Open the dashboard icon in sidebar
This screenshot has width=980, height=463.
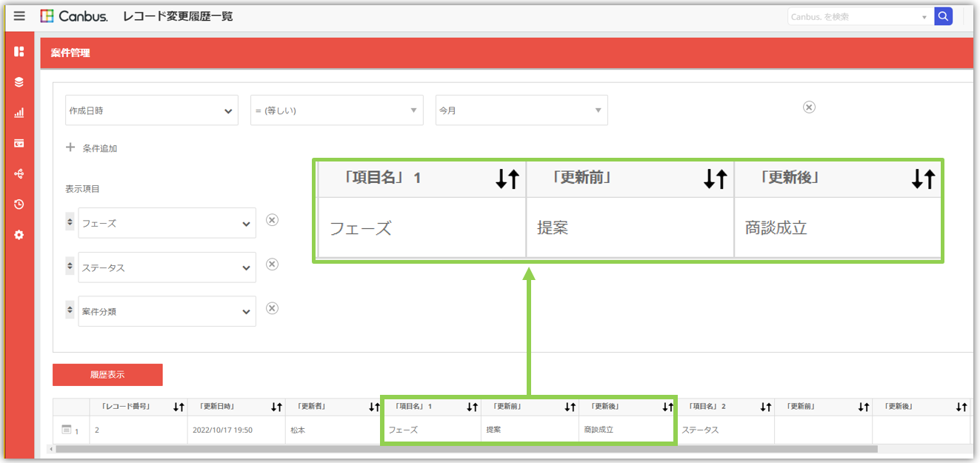19,51
